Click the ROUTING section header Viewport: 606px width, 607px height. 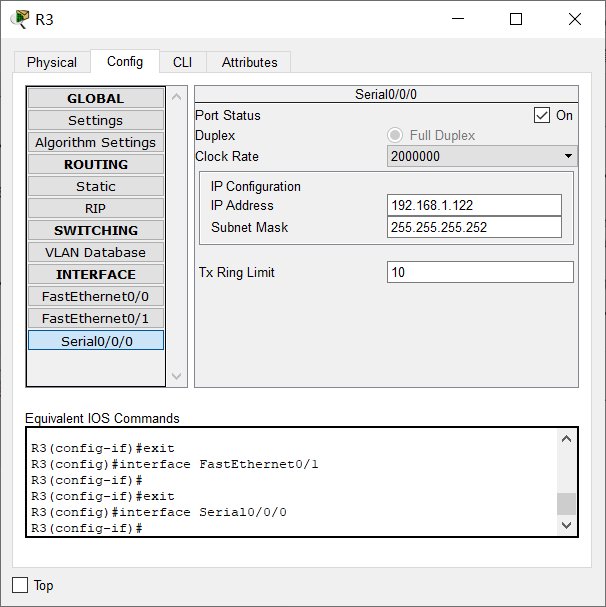pos(96,165)
